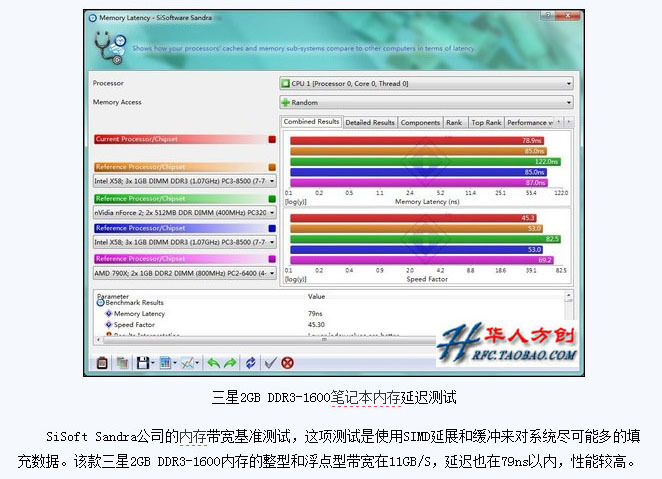Image resolution: width=662 pixels, height=479 pixels.
Task: Toggle the red Current Processor/Chipset box
Action: [x=272, y=139]
